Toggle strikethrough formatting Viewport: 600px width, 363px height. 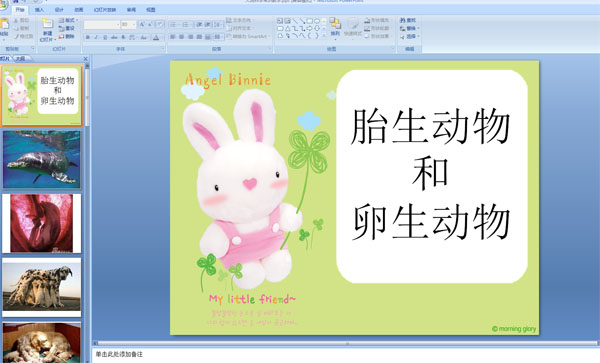(x=114, y=37)
